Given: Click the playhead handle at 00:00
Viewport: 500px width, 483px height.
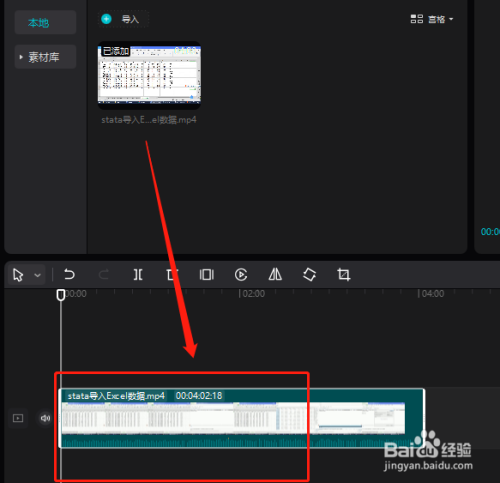Looking at the screenshot, I should [x=61, y=295].
